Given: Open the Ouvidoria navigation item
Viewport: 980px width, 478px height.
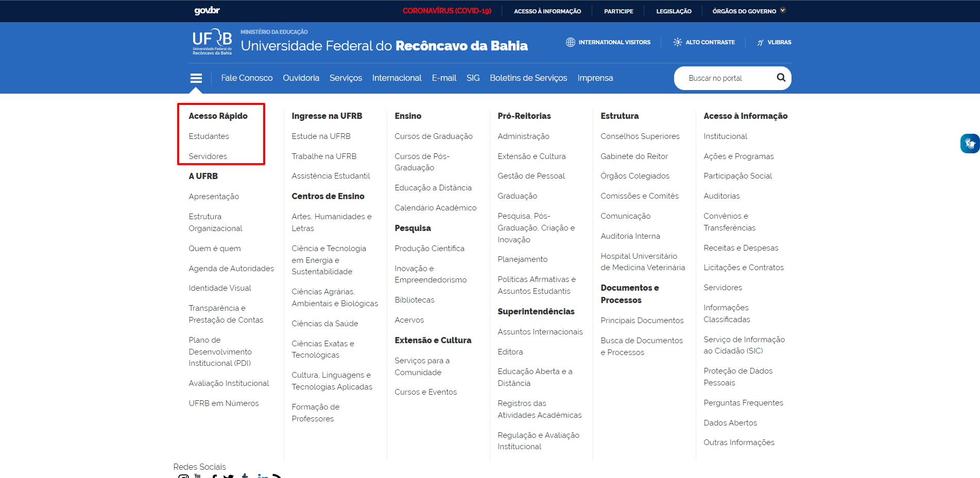Looking at the screenshot, I should click(x=301, y=78).
